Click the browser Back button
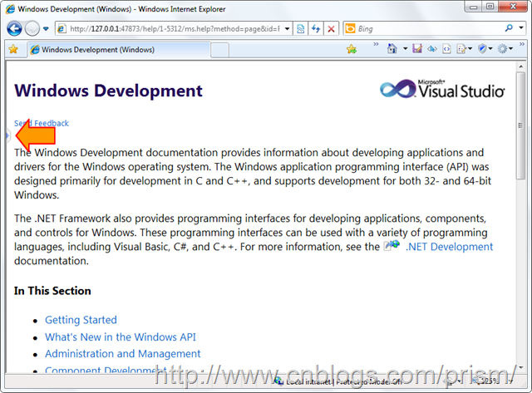The height and width of the screenshot is (393, 532). (14, 28)
